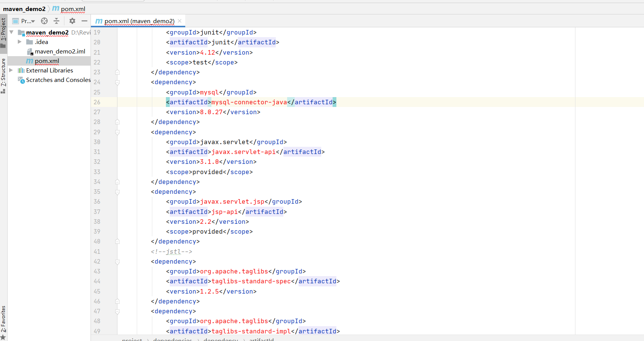Collapse dependency block at line 47

[117, 311]
